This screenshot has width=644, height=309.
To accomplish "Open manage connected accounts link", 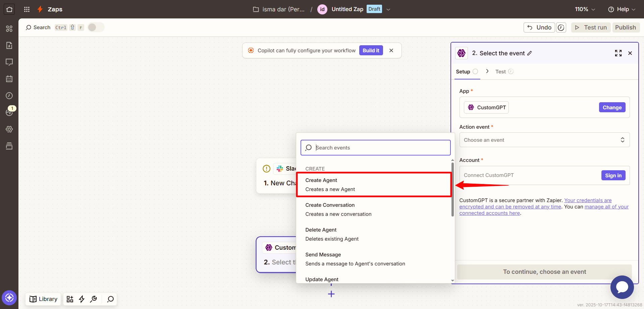I will [544, 210].
